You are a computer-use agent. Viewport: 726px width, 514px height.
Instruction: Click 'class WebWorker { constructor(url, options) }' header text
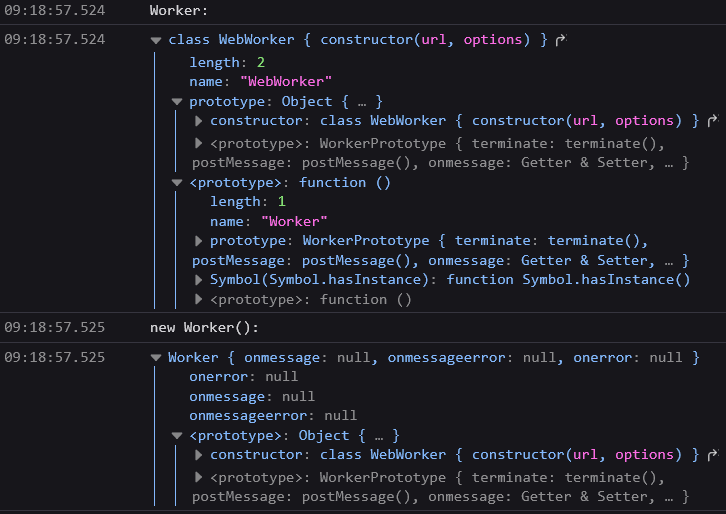point(358,40)
